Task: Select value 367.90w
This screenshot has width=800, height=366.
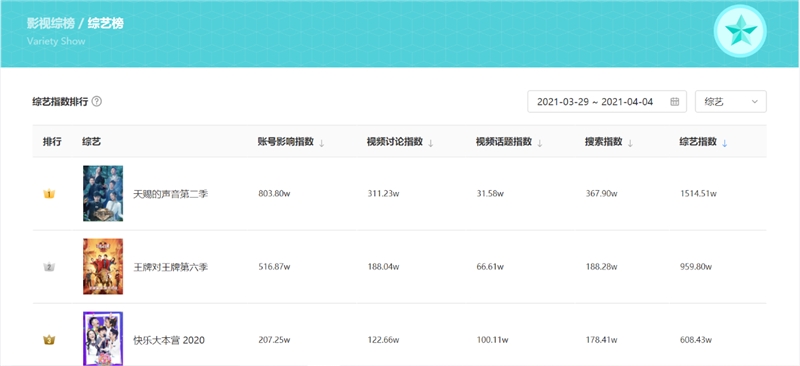Action: click(602, 193)
